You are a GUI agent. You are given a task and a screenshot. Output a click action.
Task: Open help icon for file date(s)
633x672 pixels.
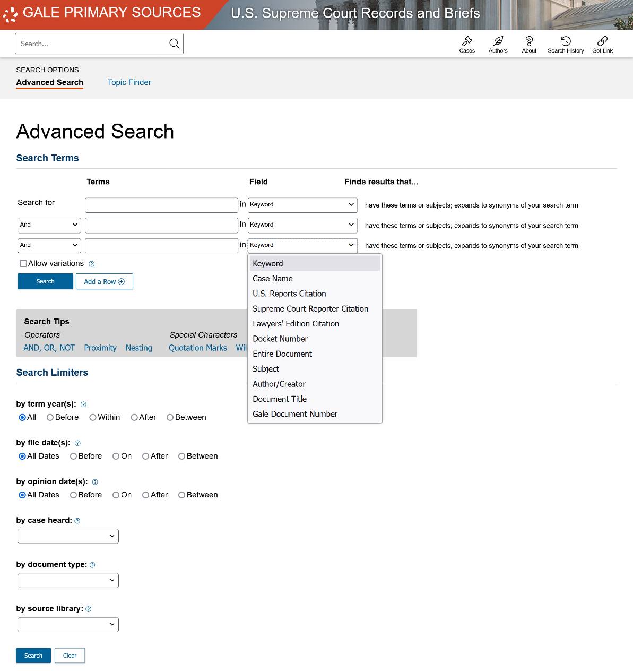point(77,443)
